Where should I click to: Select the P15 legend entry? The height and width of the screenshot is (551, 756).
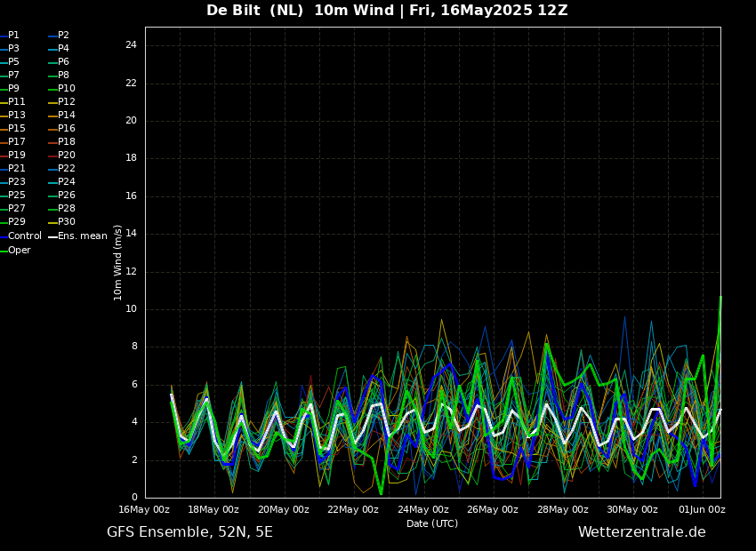pos(13,129)
